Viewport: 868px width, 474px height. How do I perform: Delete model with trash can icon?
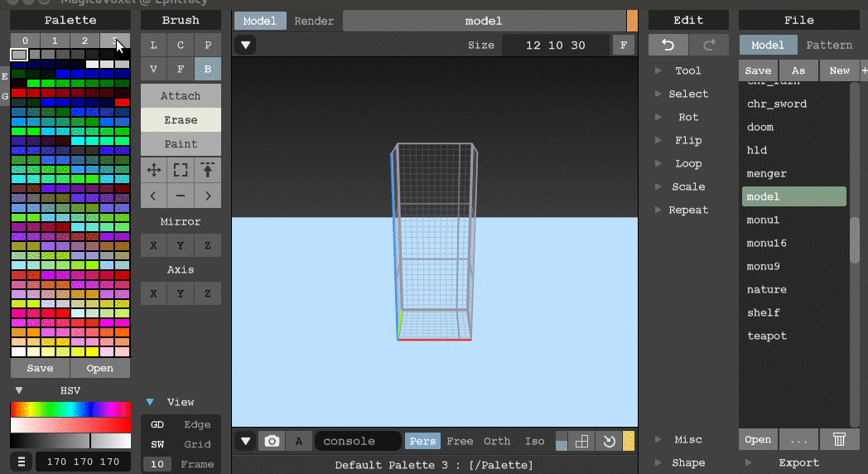pos(839,440)
